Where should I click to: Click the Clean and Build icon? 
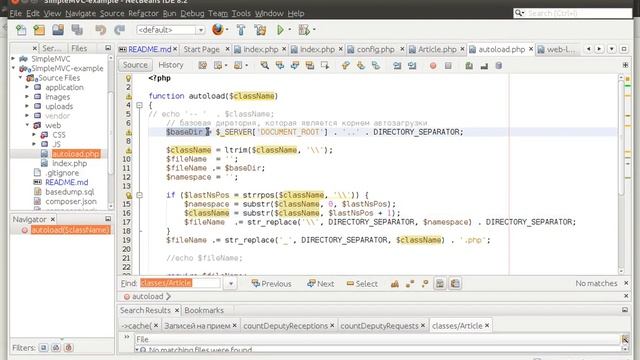(x=260, y=30)
